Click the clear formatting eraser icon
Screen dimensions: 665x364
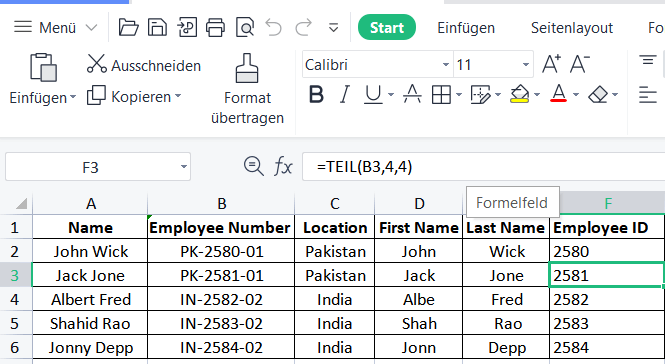pos(598,94)
